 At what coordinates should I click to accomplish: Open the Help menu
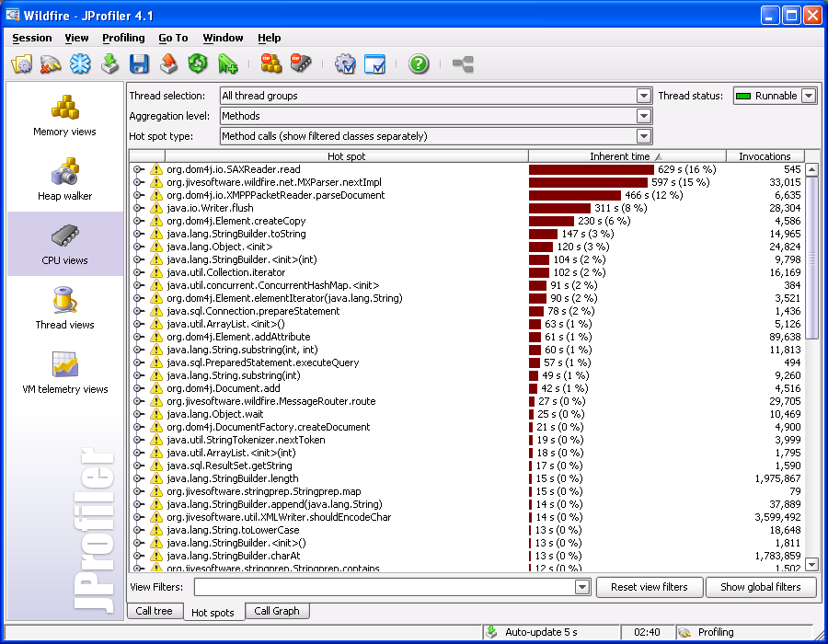pos(270,38)
